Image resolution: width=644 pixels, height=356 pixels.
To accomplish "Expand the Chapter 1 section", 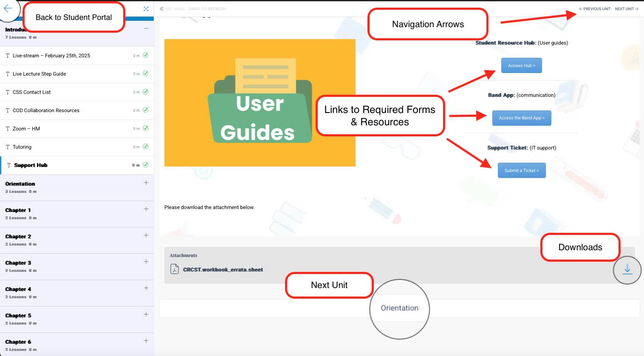I will [x=146, y=209].
